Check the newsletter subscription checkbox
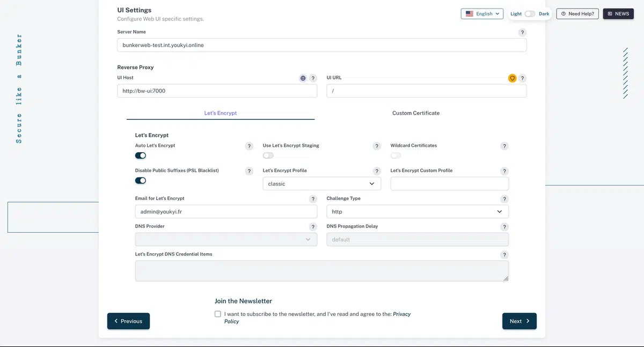The width and height of the screenshot is (644, 347). [217, 314]
